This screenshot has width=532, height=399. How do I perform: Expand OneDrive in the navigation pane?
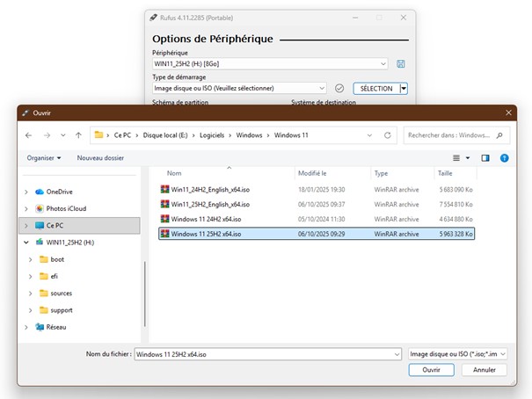tap(26, 192)
